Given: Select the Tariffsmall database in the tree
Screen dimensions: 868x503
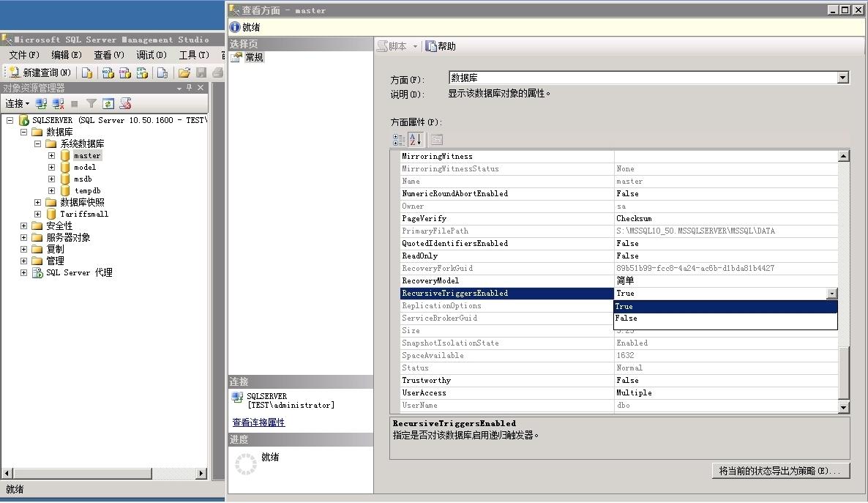Looking at the screenshot, I should coord(84,214).
